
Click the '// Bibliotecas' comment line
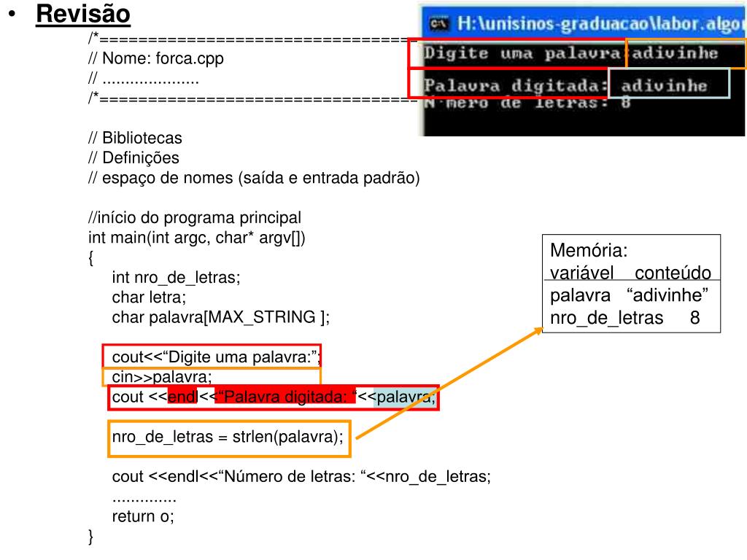click(135, 138)
